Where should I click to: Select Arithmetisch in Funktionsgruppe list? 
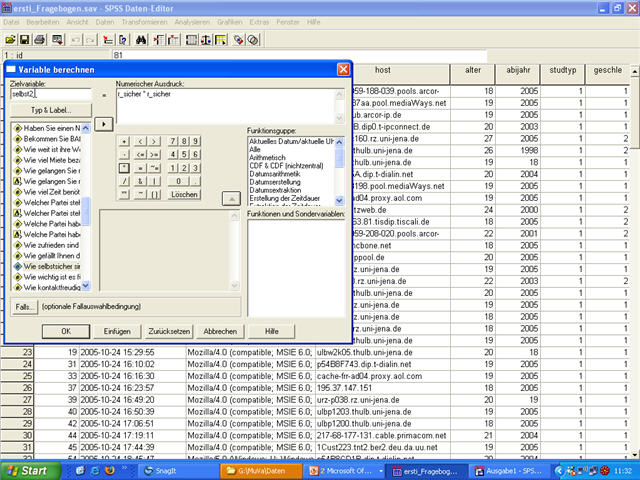click(269, 155)
